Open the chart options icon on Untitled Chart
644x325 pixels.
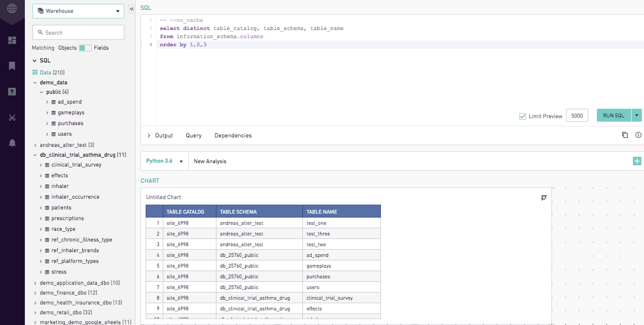tap(544, 197)
